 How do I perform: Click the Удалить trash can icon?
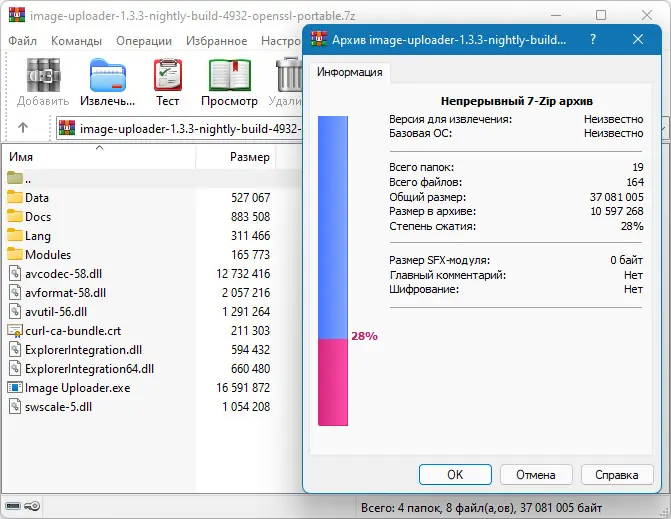tap(289, 75)
